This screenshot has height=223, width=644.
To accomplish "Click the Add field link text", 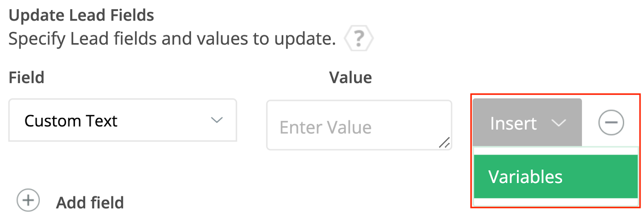I will [x=90, y=202].
